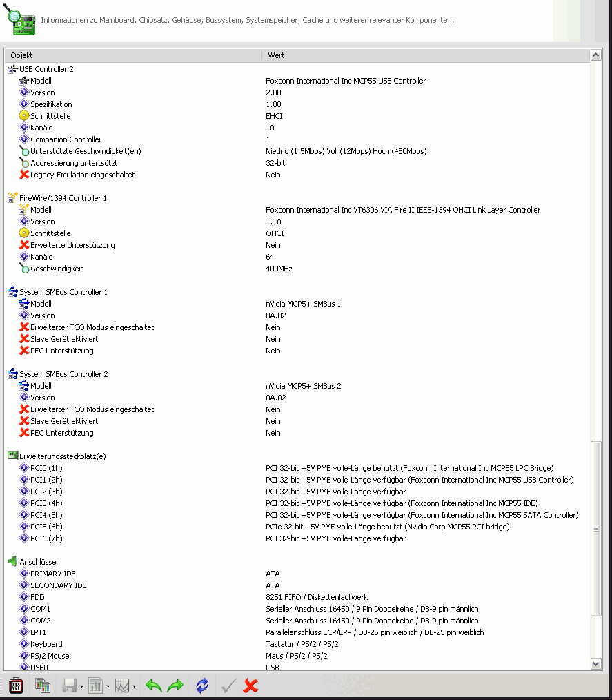
Task: Select the COM1 row label
Action: 40,608
